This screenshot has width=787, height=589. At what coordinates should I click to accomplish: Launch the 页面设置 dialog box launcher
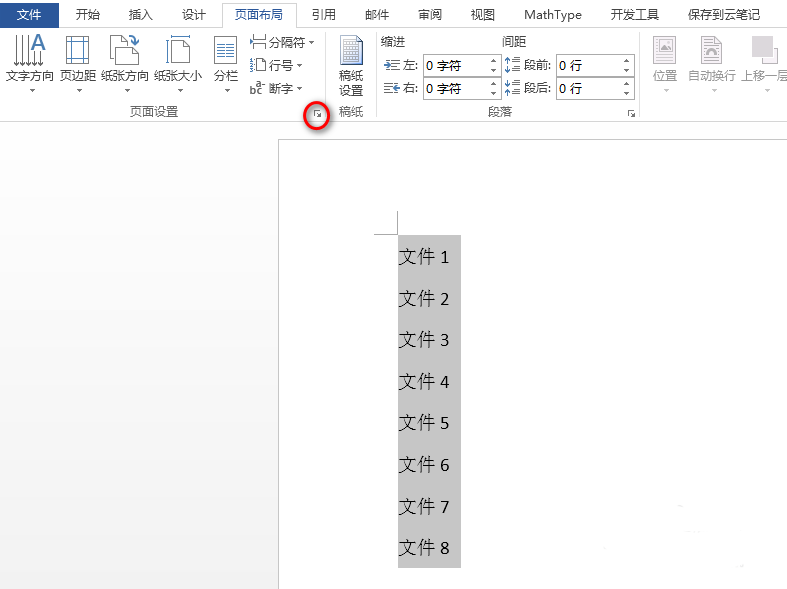317,114
